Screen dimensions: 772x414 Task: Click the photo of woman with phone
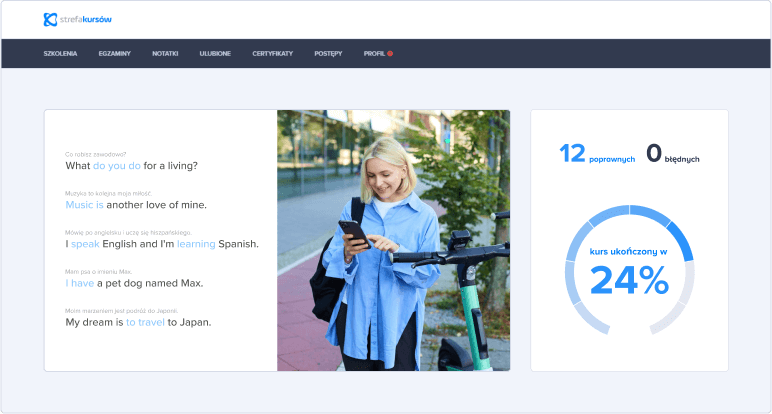pos(393,240)
